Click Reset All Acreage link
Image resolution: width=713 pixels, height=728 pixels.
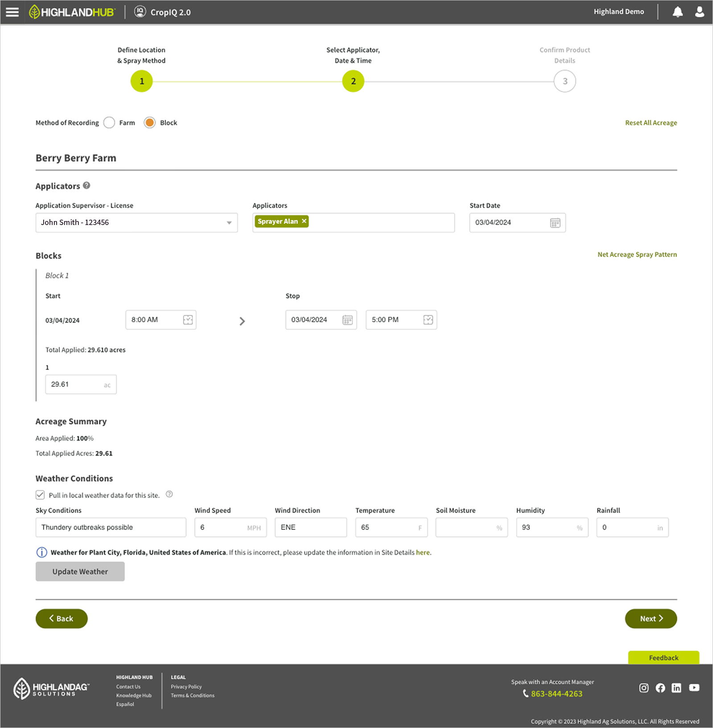651,123
